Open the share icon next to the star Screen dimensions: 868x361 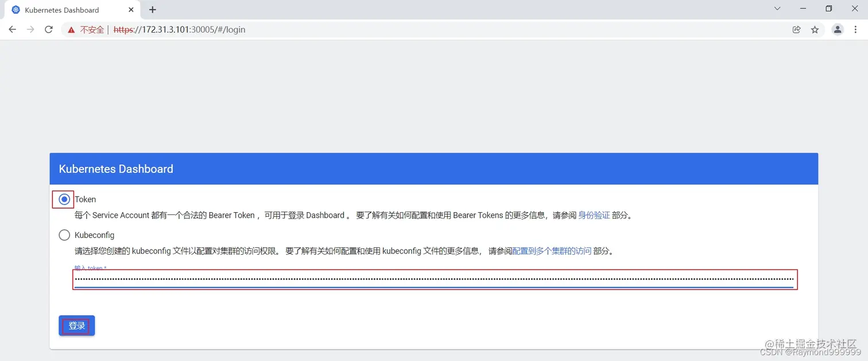(x=796, y=29)
